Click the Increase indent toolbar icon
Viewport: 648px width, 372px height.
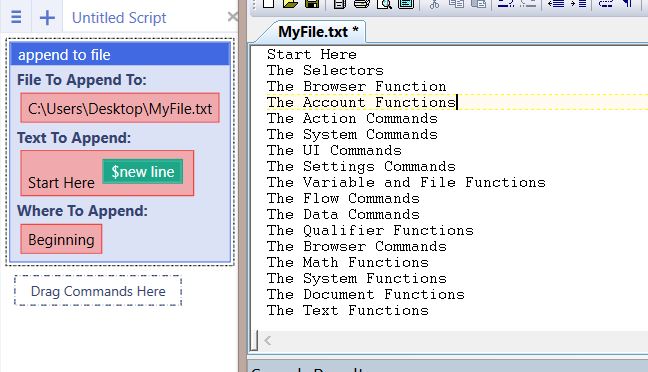pyautogui.click(x=578, y=4)
